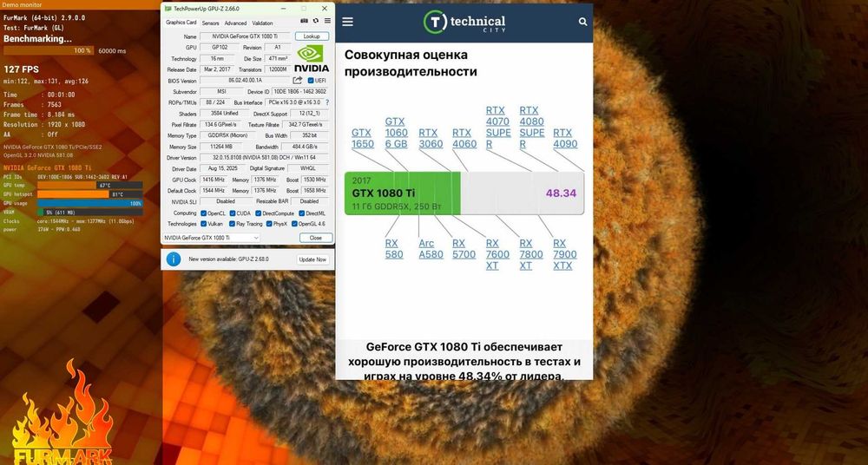Toggle the OpenCL checkbox
This screenshot has height=465, width=868.
click(x=204, y=213)
